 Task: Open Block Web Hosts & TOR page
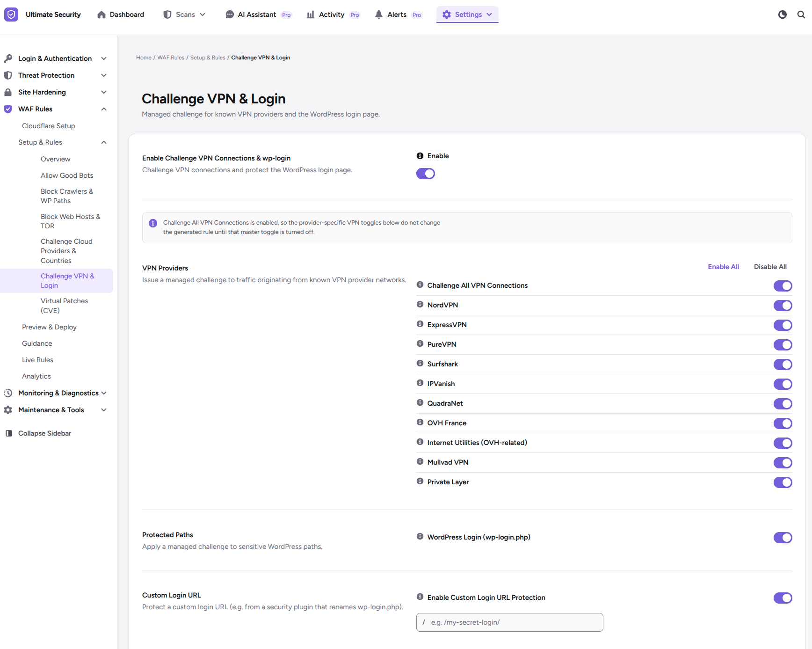point(70,221)
